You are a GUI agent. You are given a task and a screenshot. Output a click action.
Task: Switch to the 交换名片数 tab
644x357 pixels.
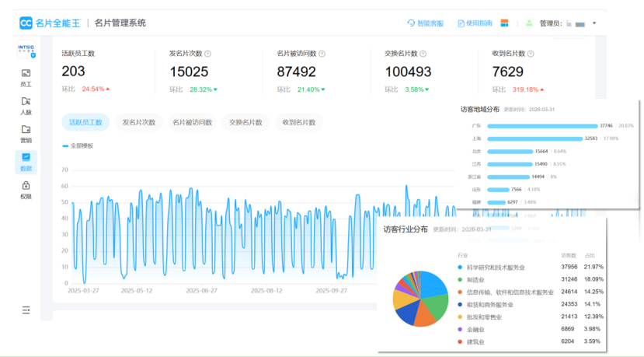pos(245,122)
